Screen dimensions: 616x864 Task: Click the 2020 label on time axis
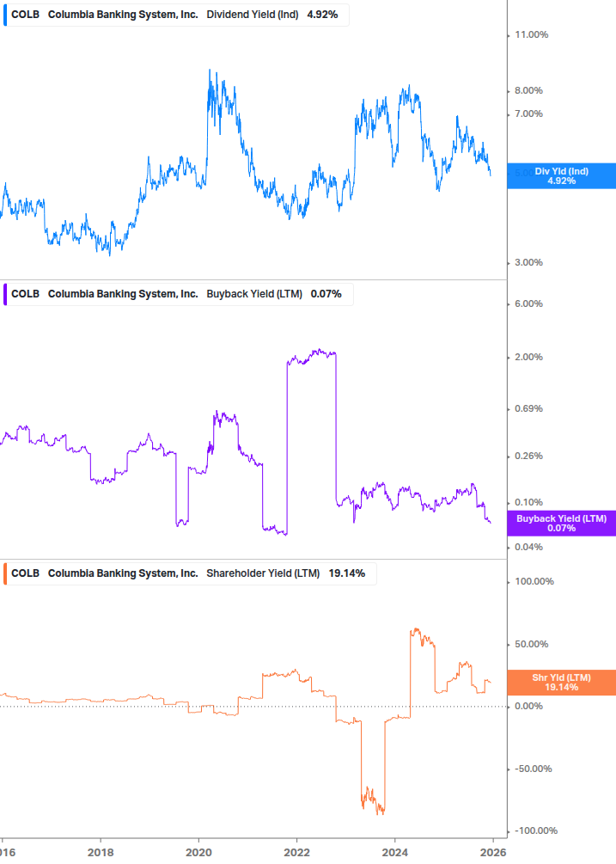pyautogui.click(x=198, y=853)
